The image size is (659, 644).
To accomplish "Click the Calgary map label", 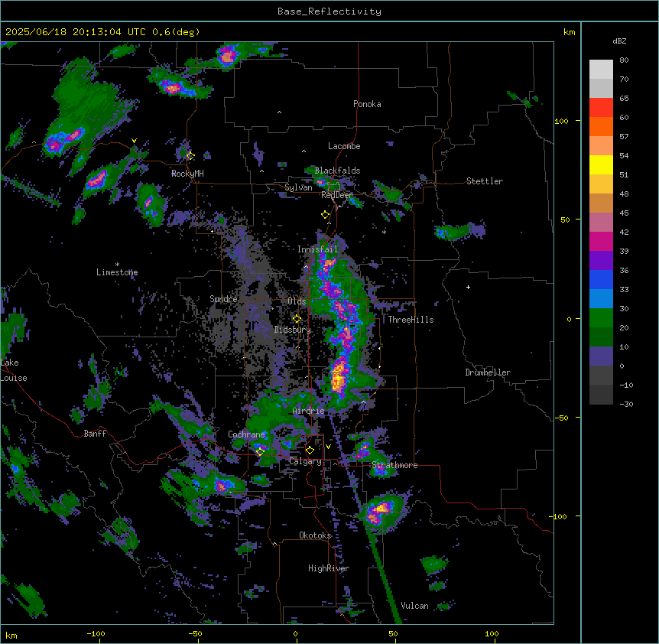I will click(x=306, y=461).
